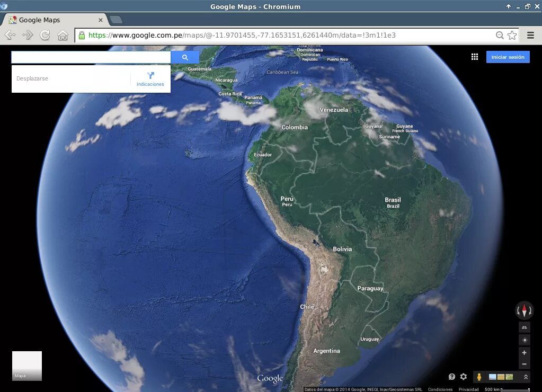Open the window menu icon in title bar
Image resolution: width=542 pixels, height=392 pixels.
click(4, 6)
